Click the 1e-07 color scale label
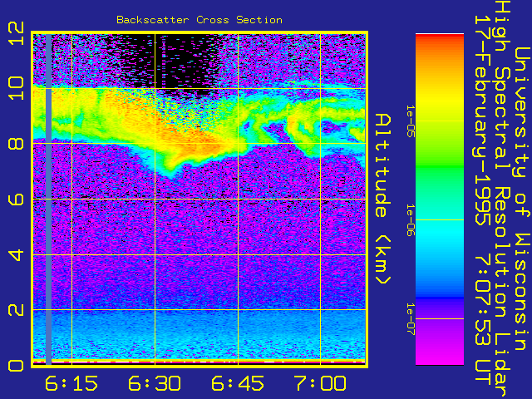The width and height of the screenshot is (532, 399). [411, 319]
